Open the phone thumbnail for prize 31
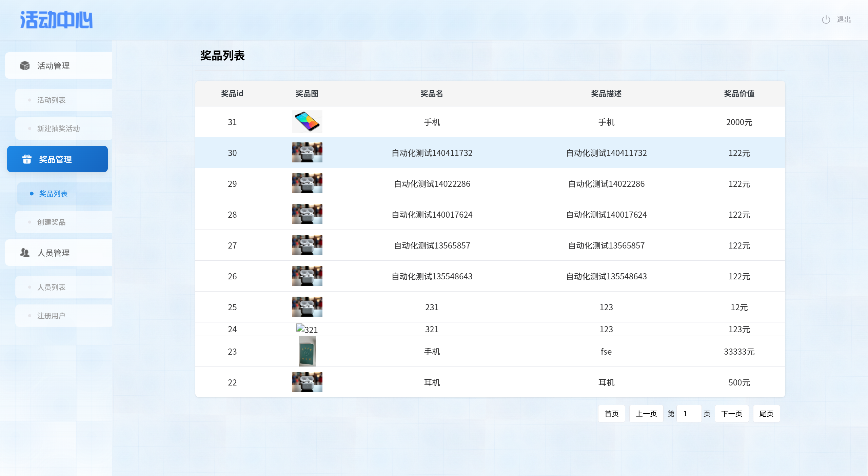 tap(307, 122)
